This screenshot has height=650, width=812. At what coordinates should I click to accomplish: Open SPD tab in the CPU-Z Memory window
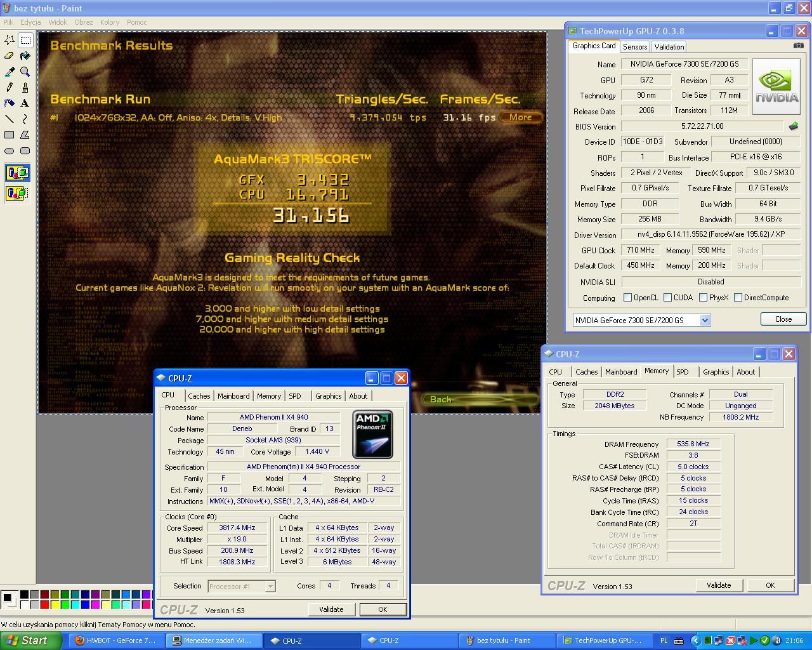click(682, 372)
